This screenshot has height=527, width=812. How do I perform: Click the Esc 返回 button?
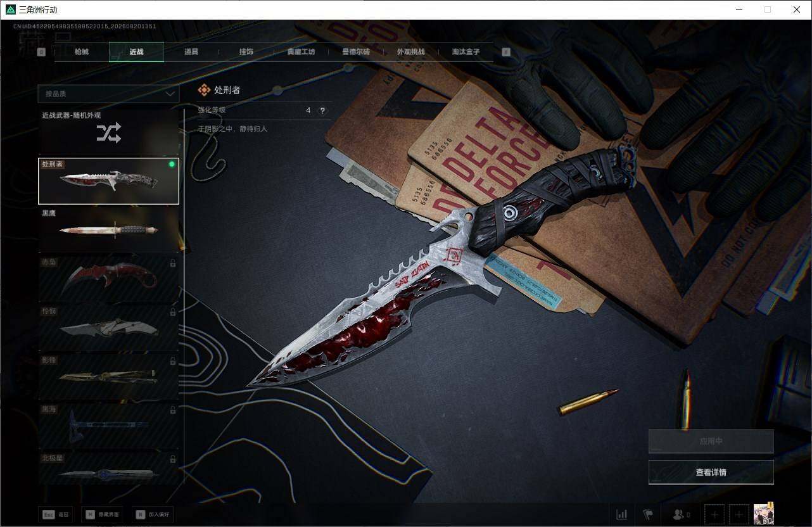(x=55, y=514)
